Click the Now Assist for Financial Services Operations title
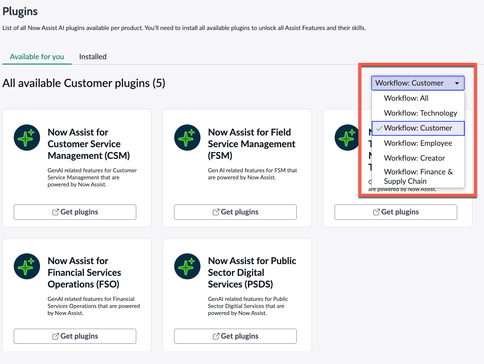Viewport: 484px width, 364px height. pyautogui.click(x=84, y=273)
